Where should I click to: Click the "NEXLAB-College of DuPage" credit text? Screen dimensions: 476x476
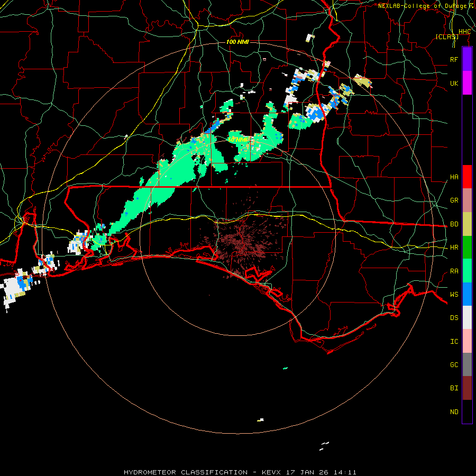(423, 6)
